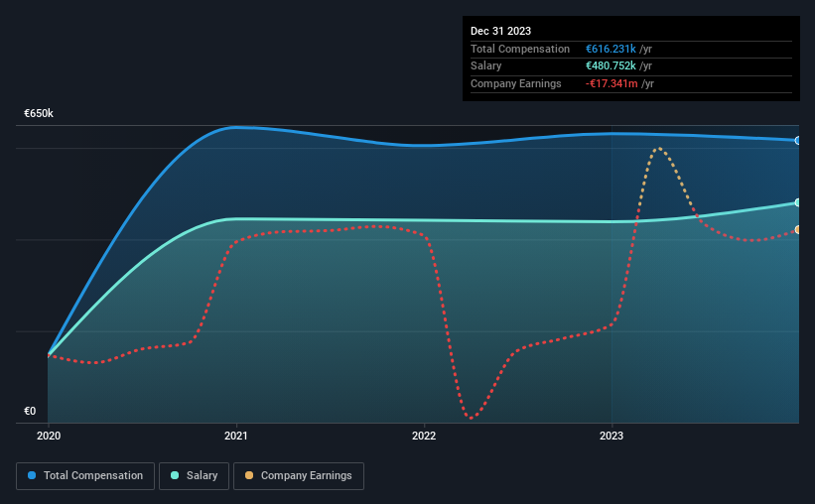Toggle the Salary legend button

tap(194, 476)
